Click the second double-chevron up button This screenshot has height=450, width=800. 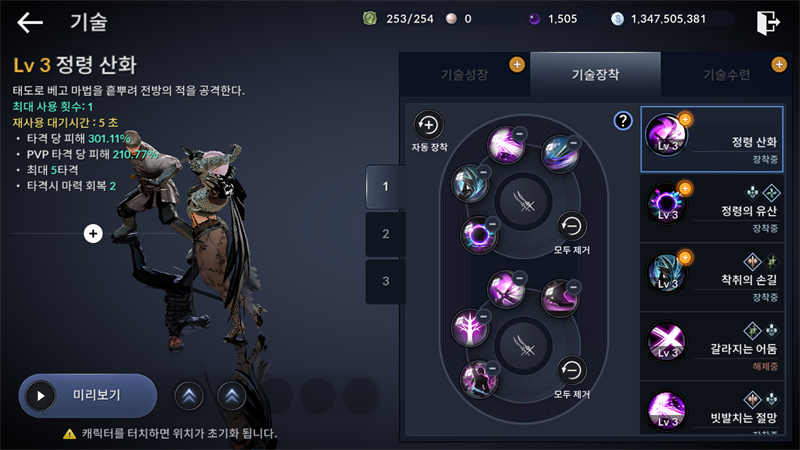(232, 396)
